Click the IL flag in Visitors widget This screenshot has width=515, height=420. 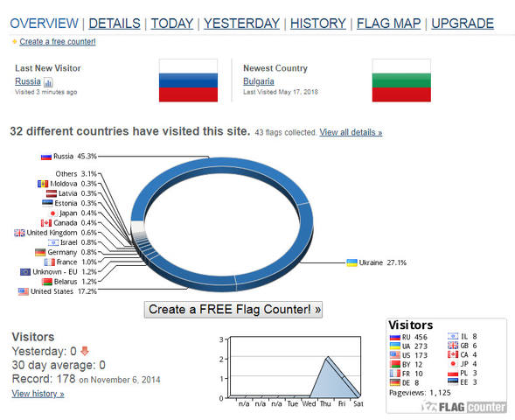click(x=453, y=336)
